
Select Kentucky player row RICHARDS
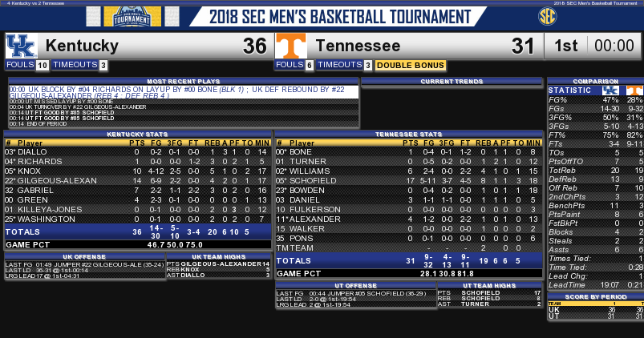click(138, 162)
